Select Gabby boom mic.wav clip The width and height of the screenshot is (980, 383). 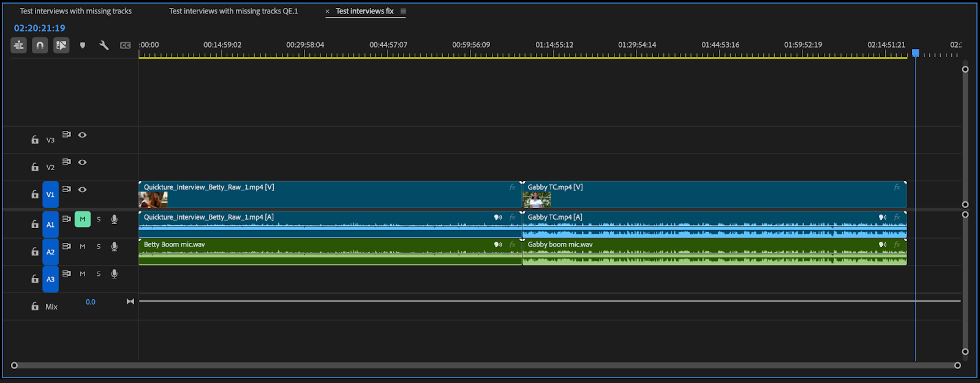[x=714, y=252]
